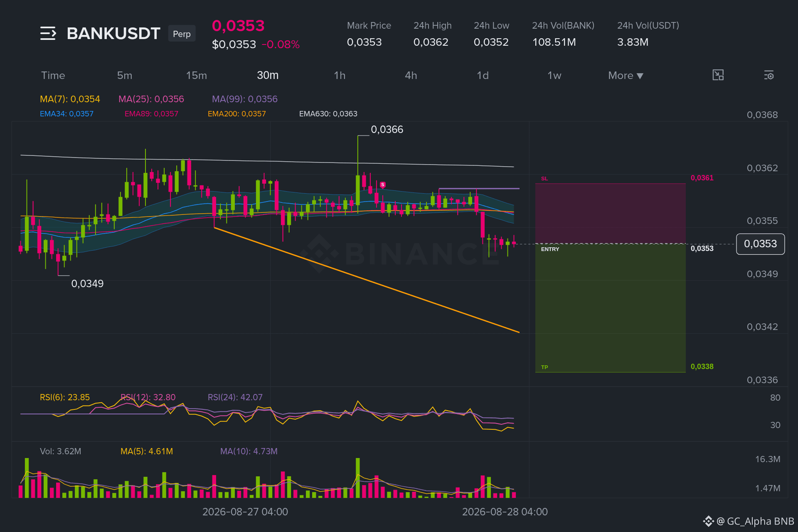Screen dimensions: 798x532
Task: Click the Perp contract badge
Action: 182,34
